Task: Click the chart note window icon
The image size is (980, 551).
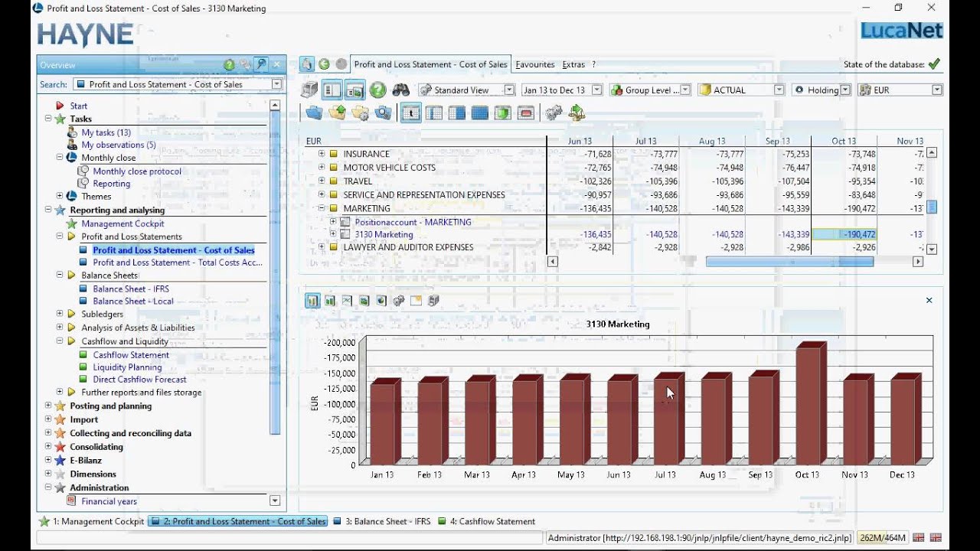Action: (x=416, y=301)
